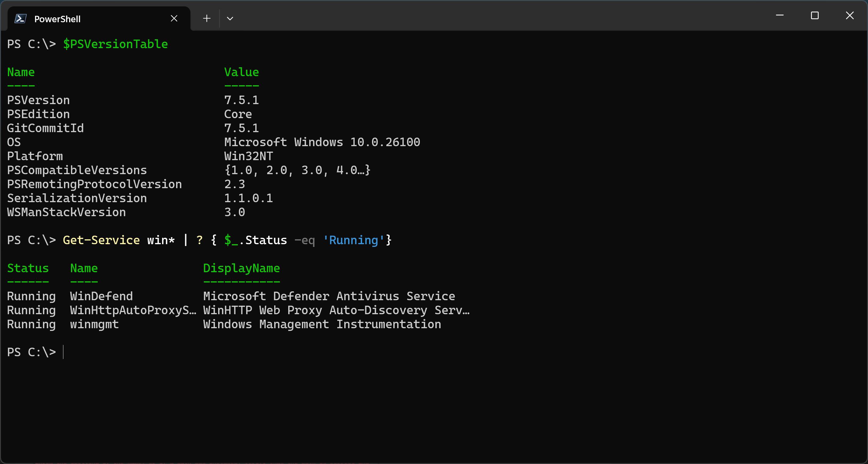
Task: Click the 'Running' string in the command
Action: (353, 240)
